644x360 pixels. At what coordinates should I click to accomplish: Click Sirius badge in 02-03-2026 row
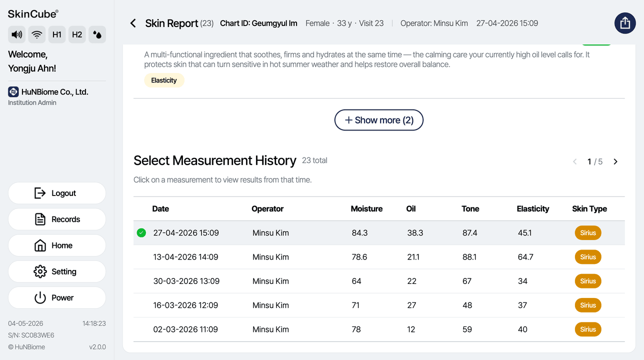point(588,329)
